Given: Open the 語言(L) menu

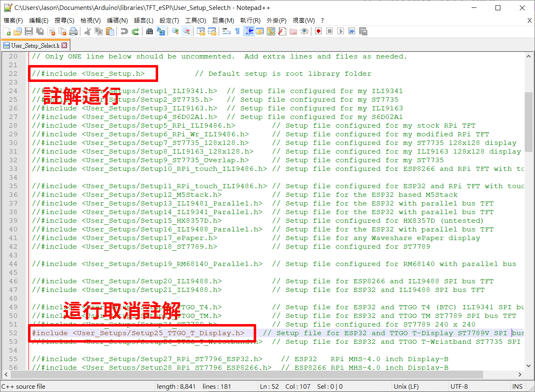Looking at the screenshot, I should (144, 20).
